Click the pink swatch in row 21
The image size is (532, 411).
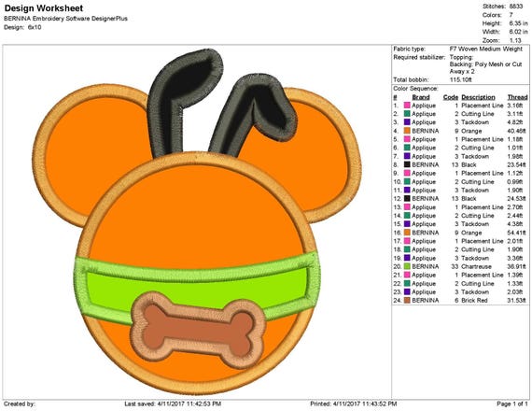(407, 276)
